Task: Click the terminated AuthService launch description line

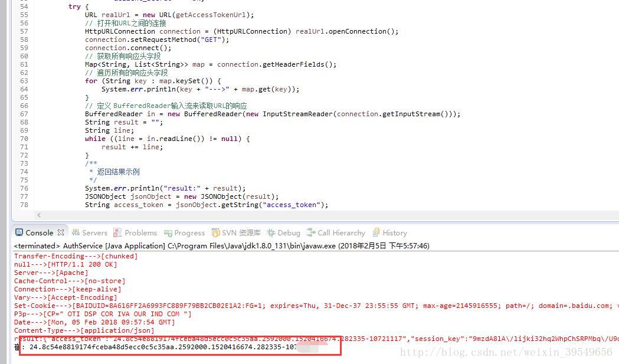Action: (221, 246)
